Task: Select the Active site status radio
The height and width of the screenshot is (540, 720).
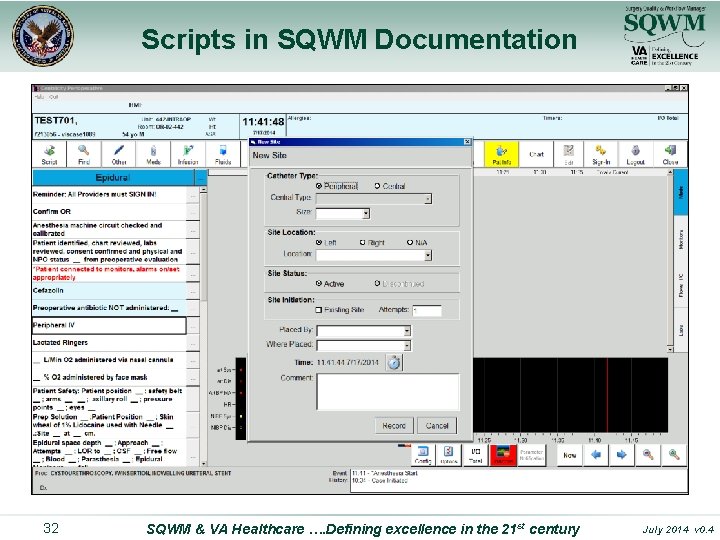Action: click(x=319, y=283)
